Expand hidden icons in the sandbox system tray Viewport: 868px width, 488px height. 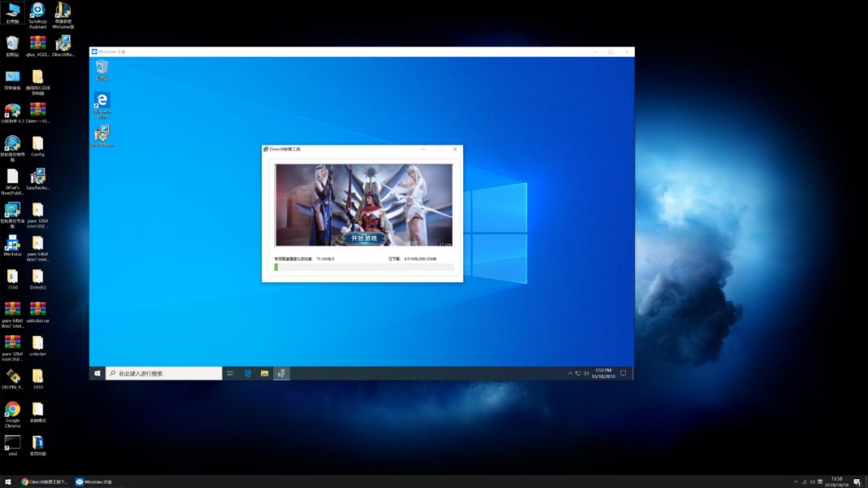click(568, 372)
